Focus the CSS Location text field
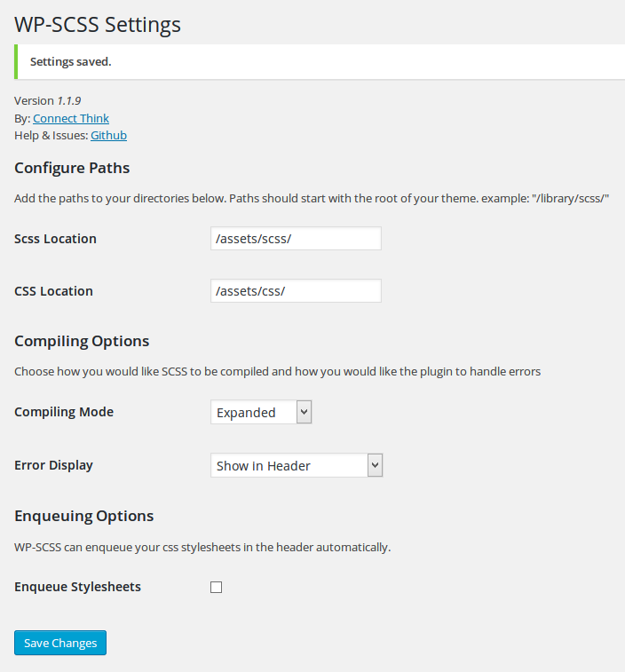Viewport: 625px width, 672px height. 296,291
